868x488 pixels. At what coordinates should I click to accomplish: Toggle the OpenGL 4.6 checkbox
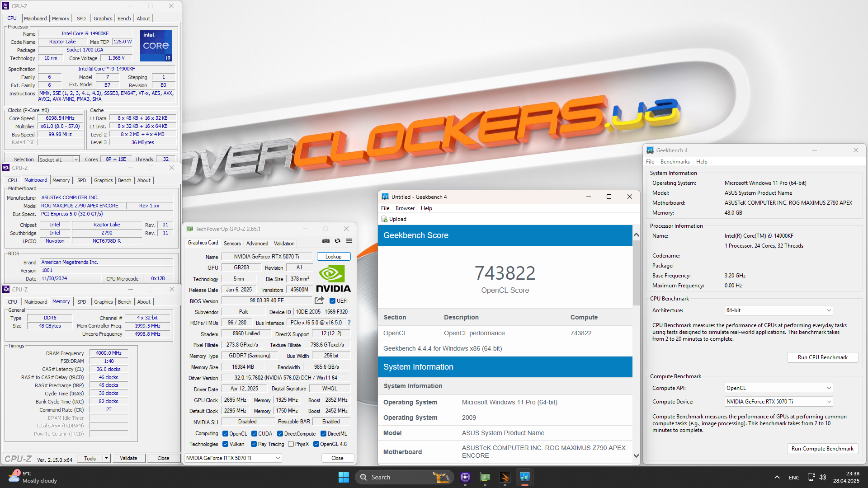tap(316, 444)
